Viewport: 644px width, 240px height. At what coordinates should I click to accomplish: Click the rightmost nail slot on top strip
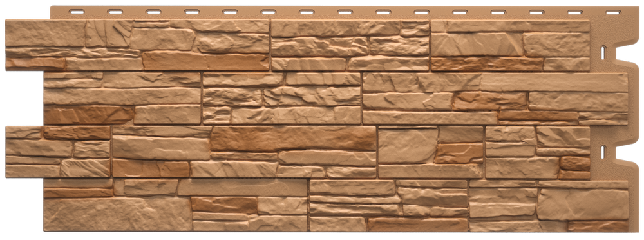click(613, 12)
